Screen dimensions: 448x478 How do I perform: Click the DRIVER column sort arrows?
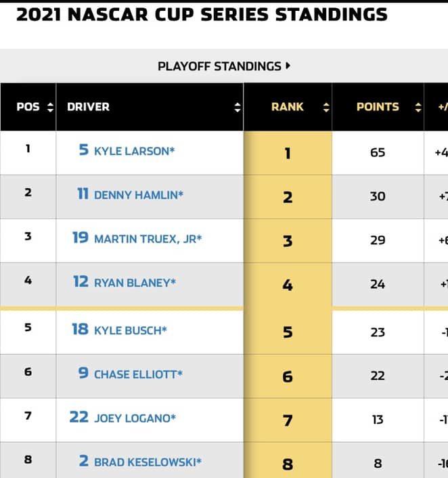[x=238, y=107]
